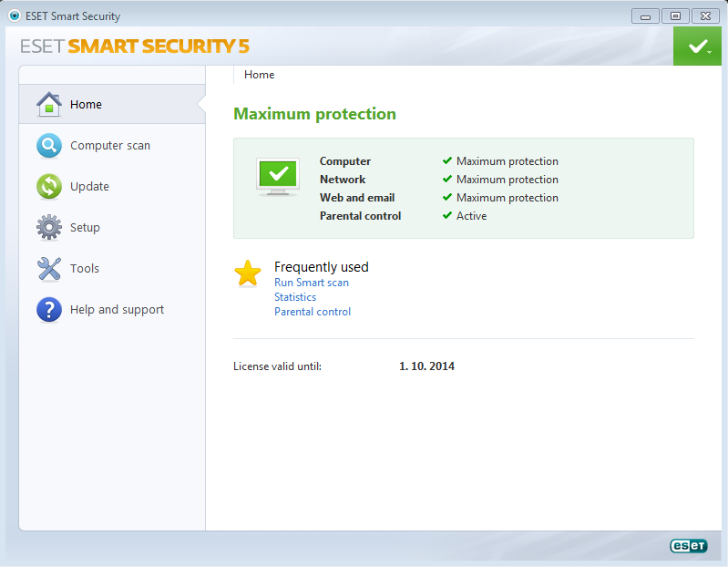Image resolution: width=728 pixels, height=567 pixels.
Task: Open the Home section
Action: click(112, 104)
